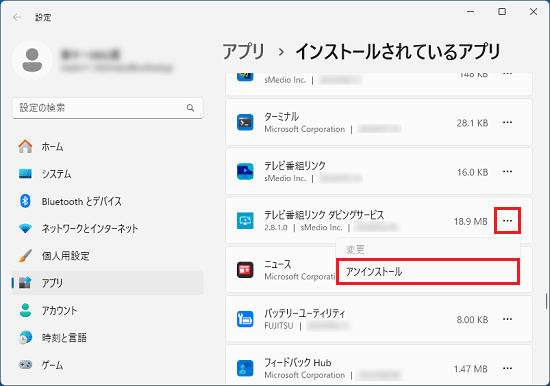Focus the 設定の検索 search field
Screen dimensions: 550x386
coord(107,108)
